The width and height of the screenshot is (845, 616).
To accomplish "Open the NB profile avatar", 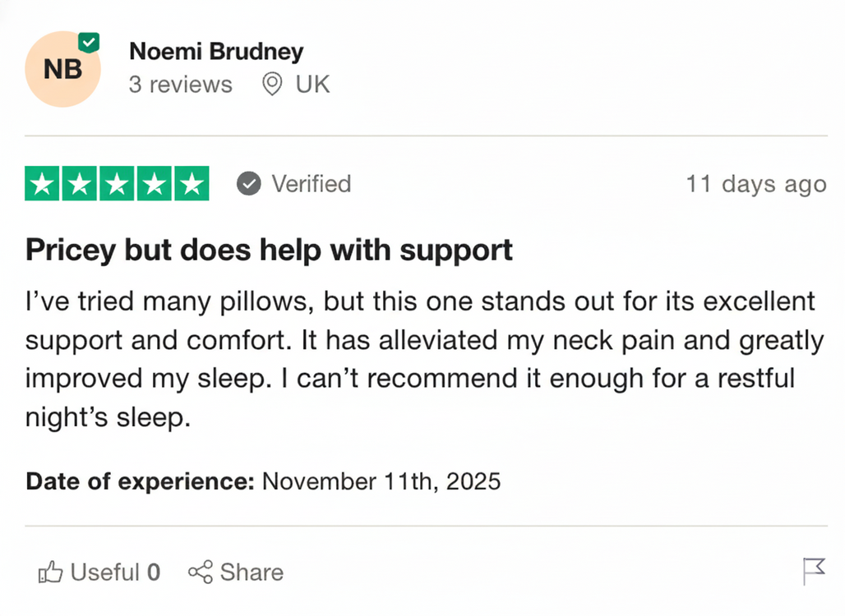I will [x=62, y=69].
